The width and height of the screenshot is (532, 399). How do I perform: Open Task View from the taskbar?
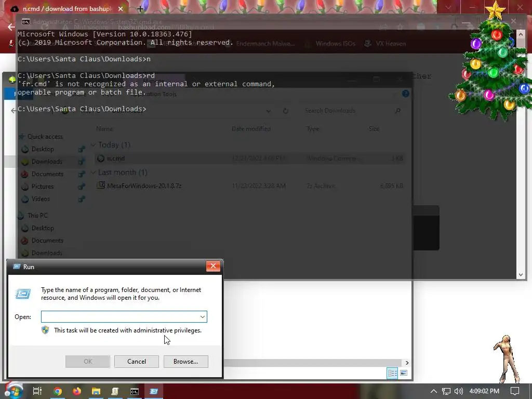point(37,391)
